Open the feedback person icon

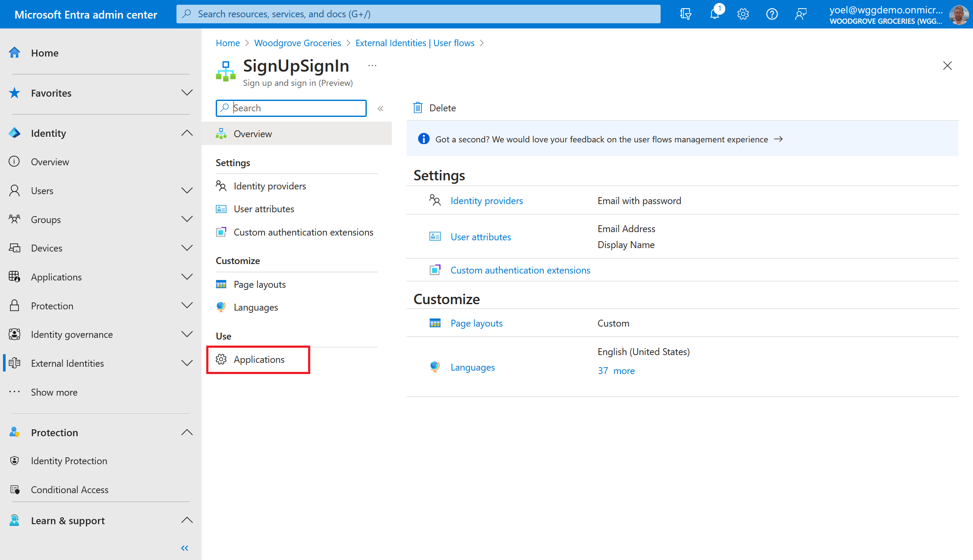801,14
